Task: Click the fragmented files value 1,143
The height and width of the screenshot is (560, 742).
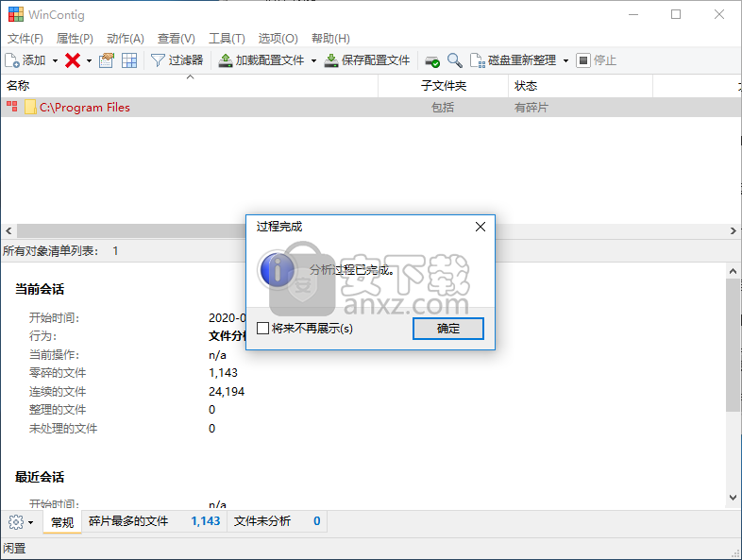Action: (x=223, y=373)
